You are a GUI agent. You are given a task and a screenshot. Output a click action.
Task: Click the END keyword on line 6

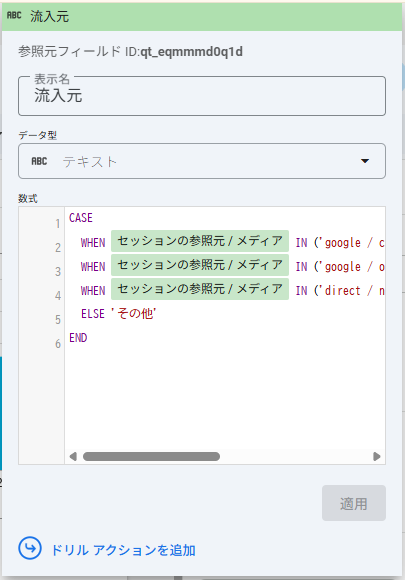tap(78, 338)
